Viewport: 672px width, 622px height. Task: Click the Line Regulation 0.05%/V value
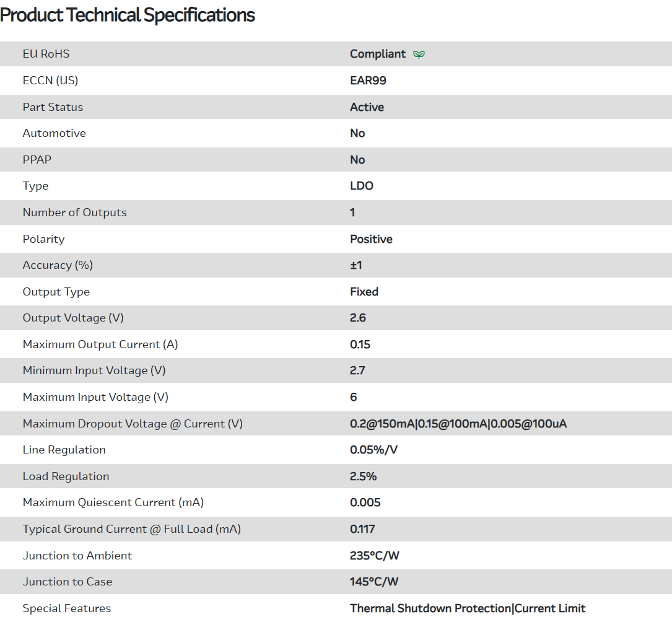click(x=373, y=450)
